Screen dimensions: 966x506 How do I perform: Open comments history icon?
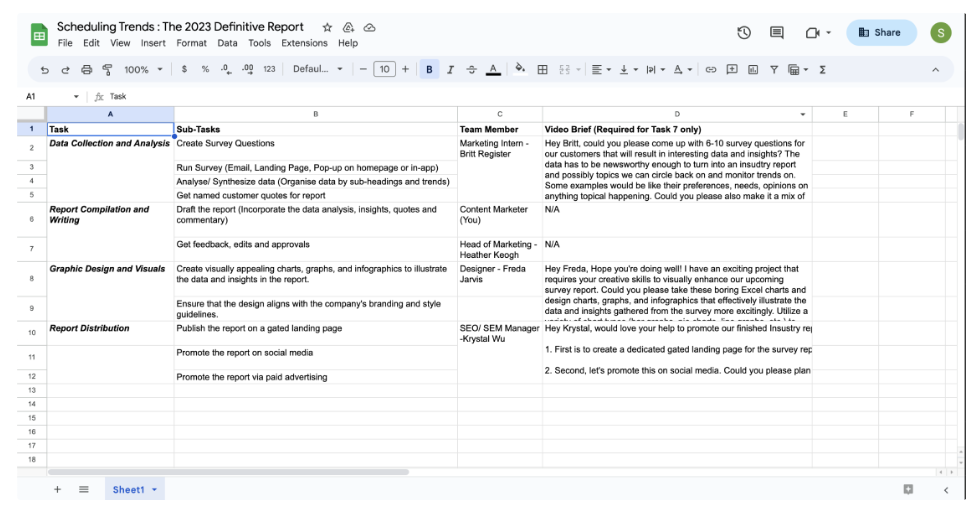pyautogui.click(x=777, y=33)
